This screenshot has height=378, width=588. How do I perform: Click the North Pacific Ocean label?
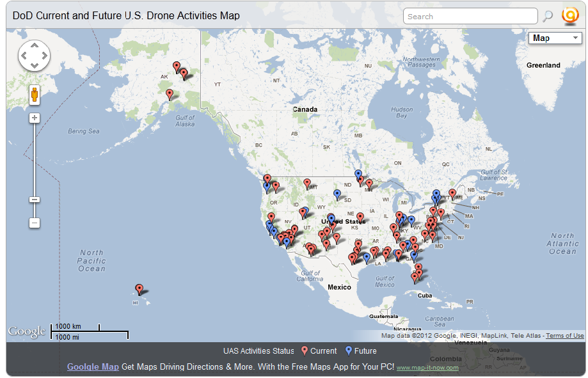(92, 260)
